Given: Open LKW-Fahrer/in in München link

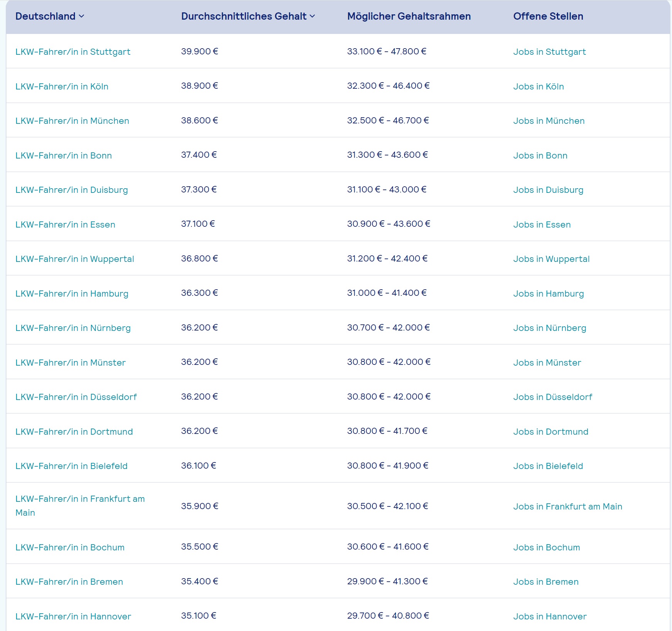Looking at the screenshot, I should click(x=72, y=121).
